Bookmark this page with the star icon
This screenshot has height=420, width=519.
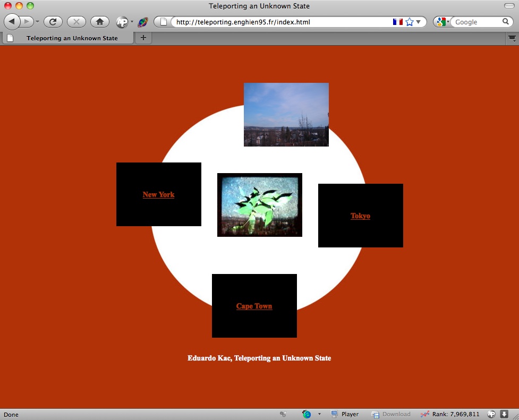[x=410, y=22]
